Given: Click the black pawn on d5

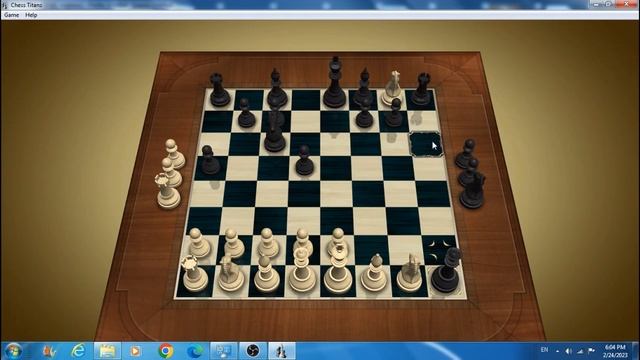Looking at the screenshot, I should (x=304, y=161).
